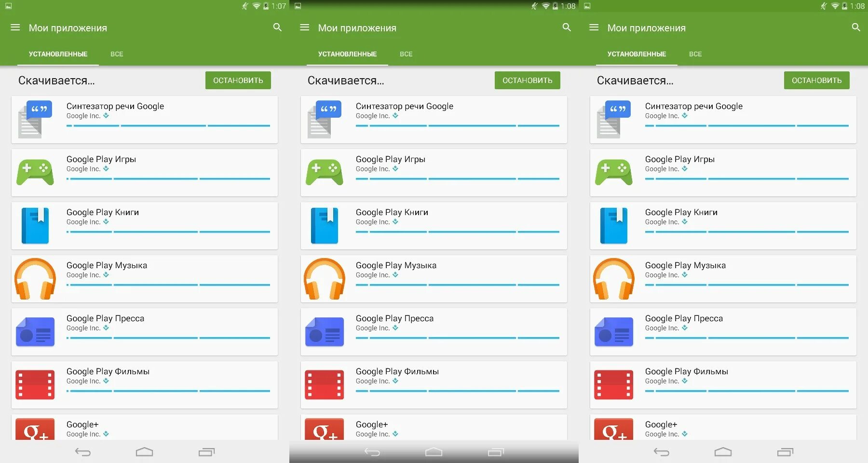Switch to ВСЕ tab in left screenshot
The image size is (868, 463).
coord(117,54)
